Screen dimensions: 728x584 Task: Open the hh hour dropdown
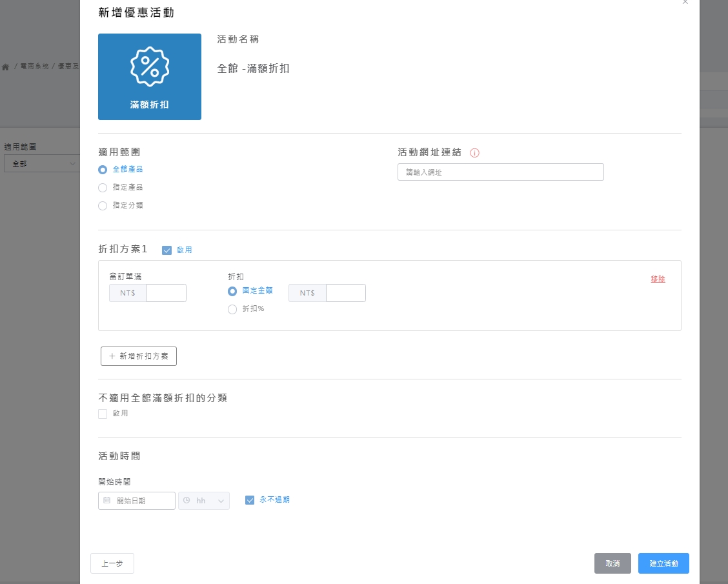pyautogui.click(x=205, y=501)
